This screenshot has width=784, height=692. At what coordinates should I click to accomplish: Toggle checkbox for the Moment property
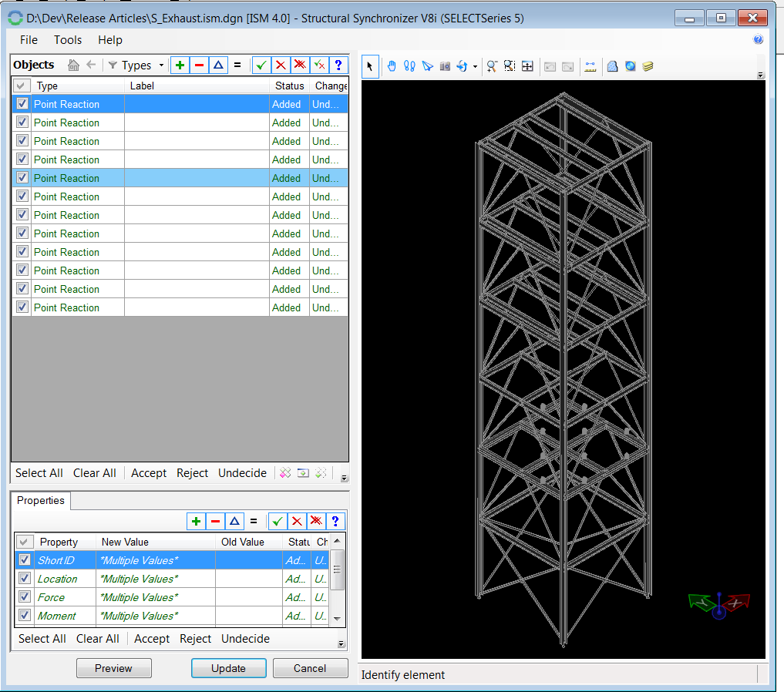tap(25, 616)
